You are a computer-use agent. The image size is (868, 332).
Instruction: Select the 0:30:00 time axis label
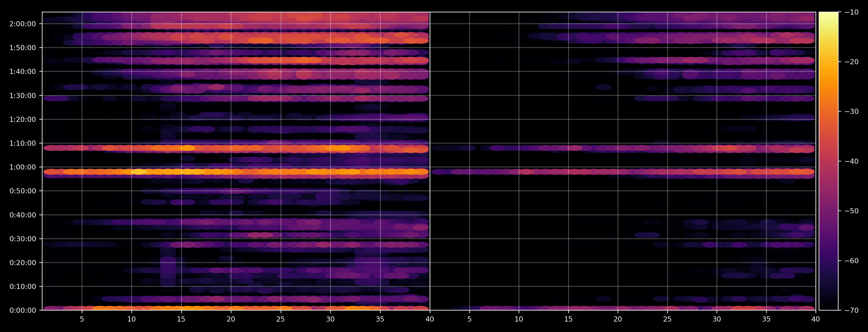[23, 239]
